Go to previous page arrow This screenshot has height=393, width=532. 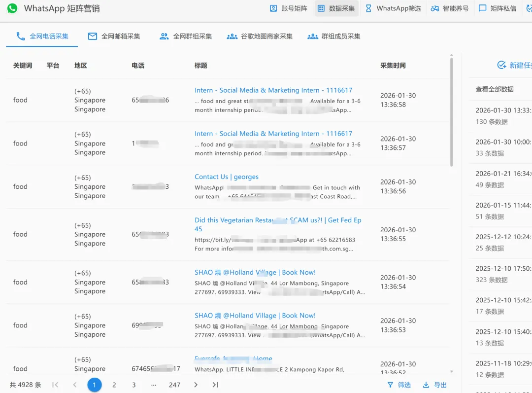[75, 385]
